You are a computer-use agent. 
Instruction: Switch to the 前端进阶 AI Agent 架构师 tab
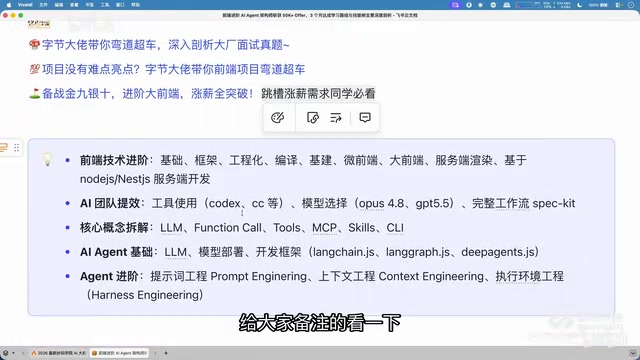pyautogui.click(x=119, y=353)
